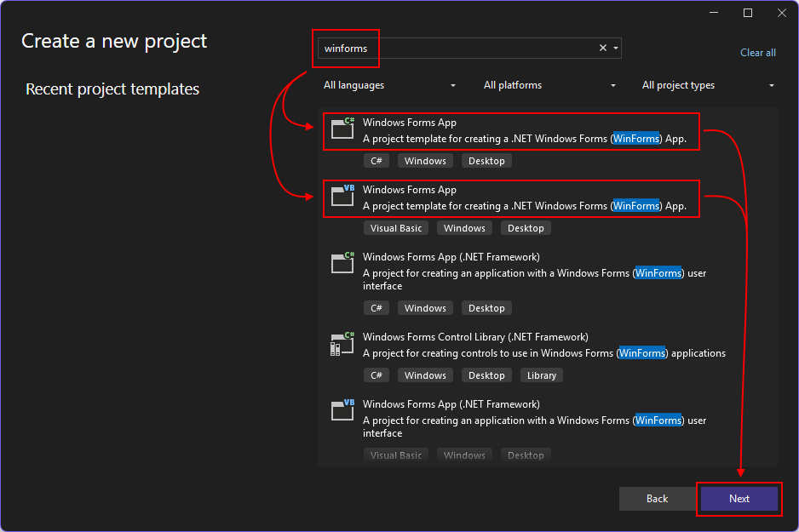799x532 pixels.
Task: Click inside the winforms search field
Action: (x=426, y=48)
